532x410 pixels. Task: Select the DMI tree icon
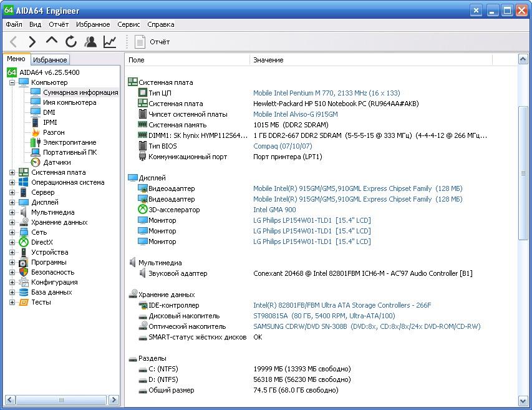[x=36, y=112]
